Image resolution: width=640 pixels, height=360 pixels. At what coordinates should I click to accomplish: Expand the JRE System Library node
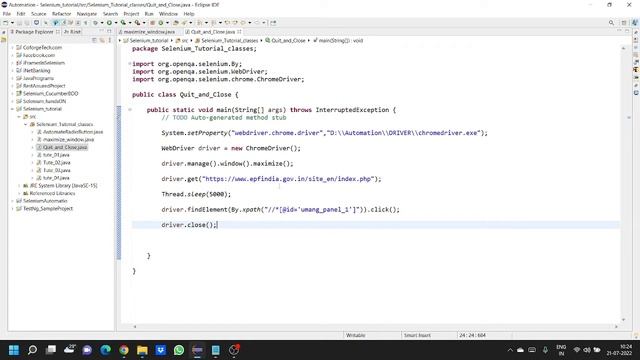[19, 186]
